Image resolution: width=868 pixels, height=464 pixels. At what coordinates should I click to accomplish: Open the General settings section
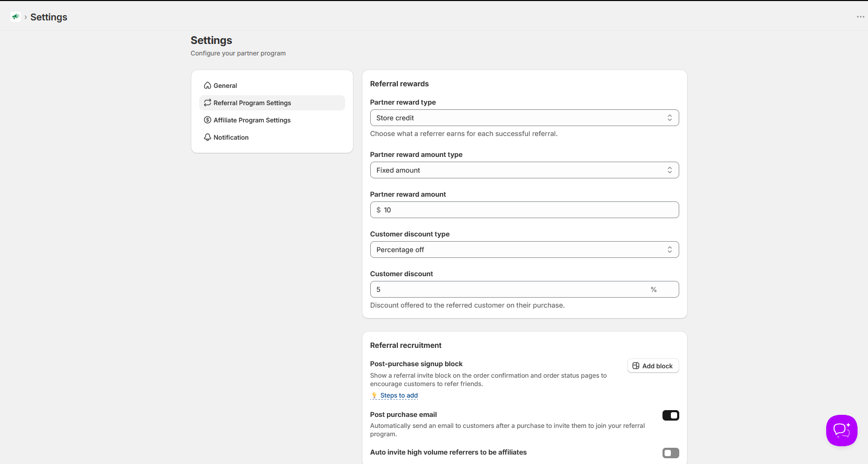click(272, 85)
